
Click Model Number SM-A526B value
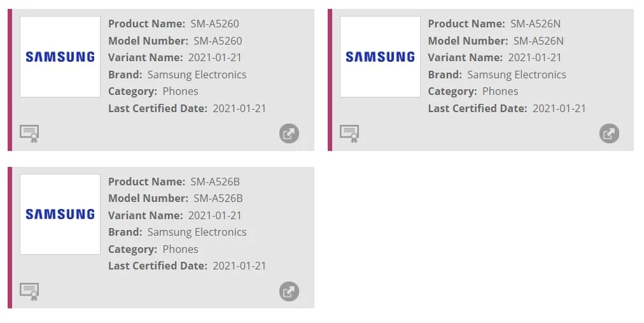coord(218,199)
